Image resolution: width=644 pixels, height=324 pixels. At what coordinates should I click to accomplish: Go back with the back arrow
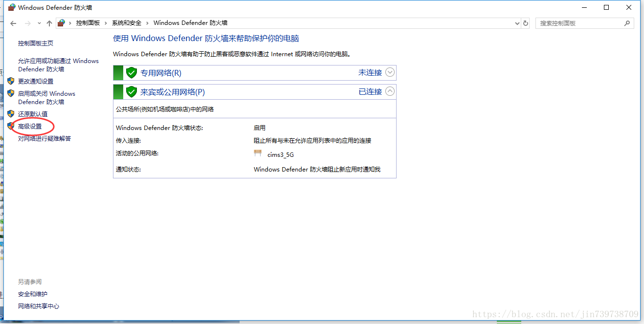(13, 23)
